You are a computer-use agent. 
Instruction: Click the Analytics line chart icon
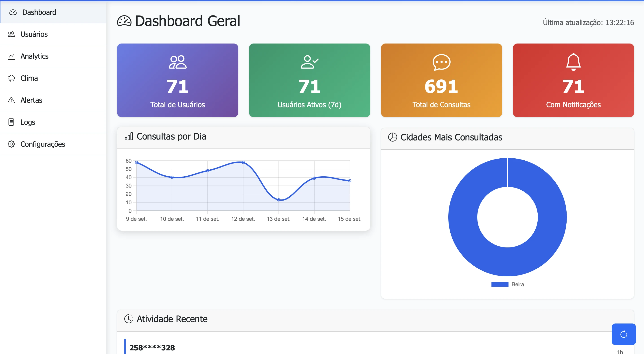tap(11, 56)
